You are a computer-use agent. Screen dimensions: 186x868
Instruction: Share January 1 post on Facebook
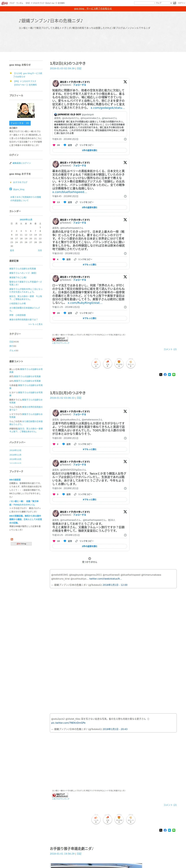click(x=165, y=830)
